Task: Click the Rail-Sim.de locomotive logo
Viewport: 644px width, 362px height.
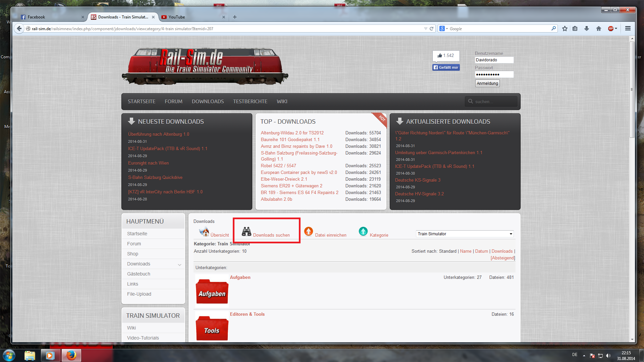Action: (205, 66)
